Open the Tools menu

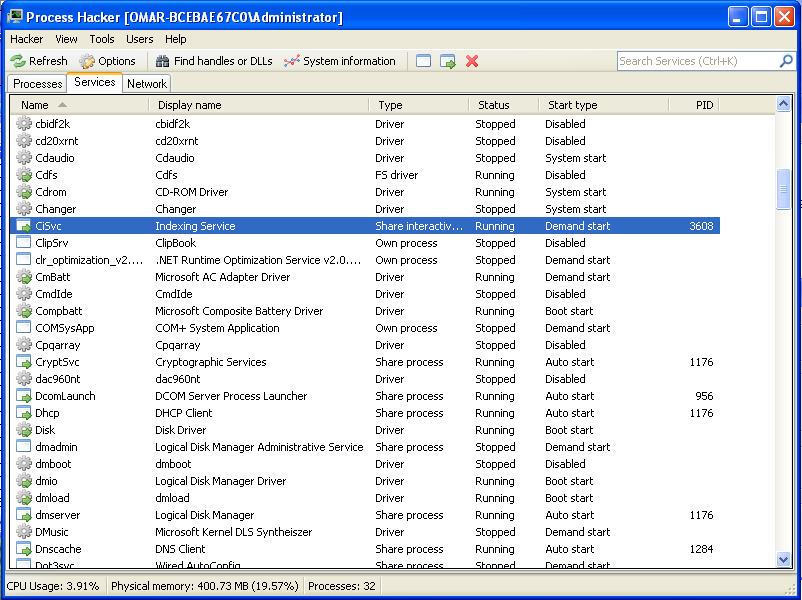tap(101, 39)
